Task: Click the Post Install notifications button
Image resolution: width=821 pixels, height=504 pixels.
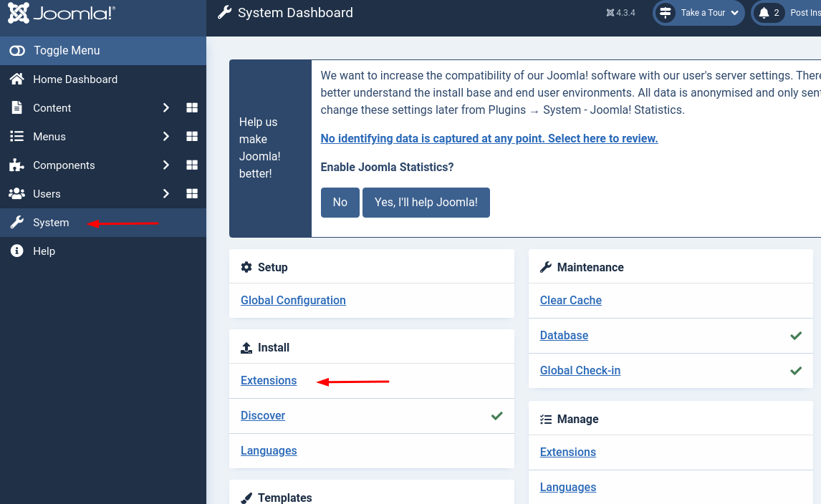Action: click(787, 13)
